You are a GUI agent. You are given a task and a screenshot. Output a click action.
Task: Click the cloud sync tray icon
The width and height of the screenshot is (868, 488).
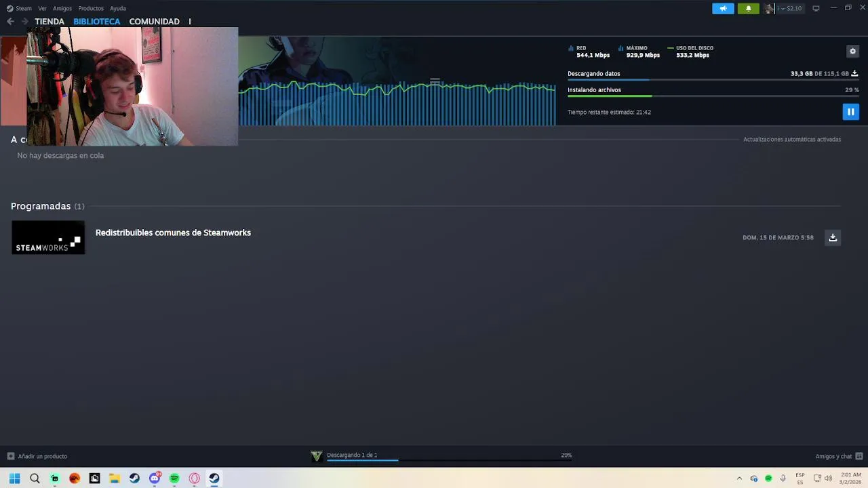point(753,479)
